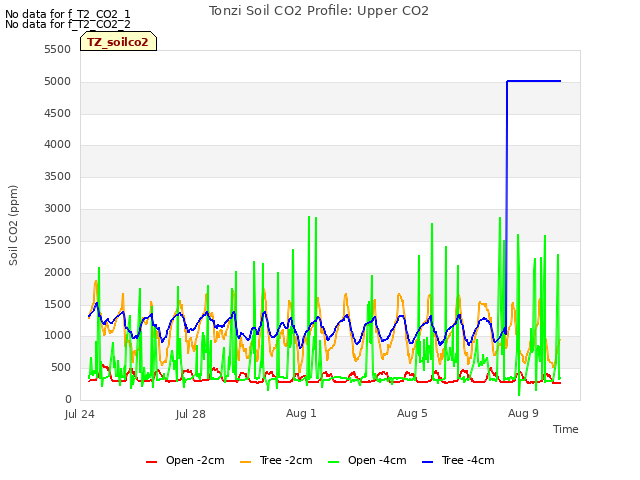Click the TZ_soilco2 tooltip label
The image size is (640, 480).
[x=118, y=42]
